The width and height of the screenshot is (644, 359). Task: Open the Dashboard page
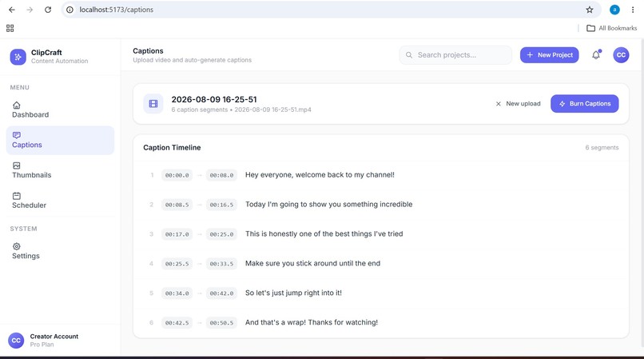point(60,110)
